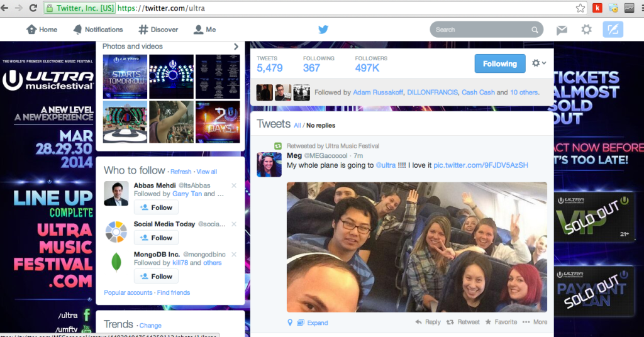Click the browser back arrow

pyautogui.click(x=4, y=8)
